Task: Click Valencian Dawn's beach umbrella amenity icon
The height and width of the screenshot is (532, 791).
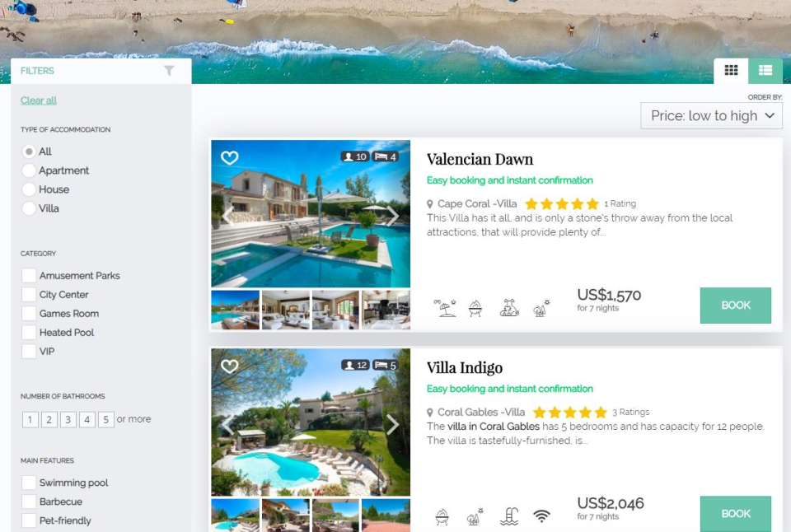Action: tap(444, 308)
